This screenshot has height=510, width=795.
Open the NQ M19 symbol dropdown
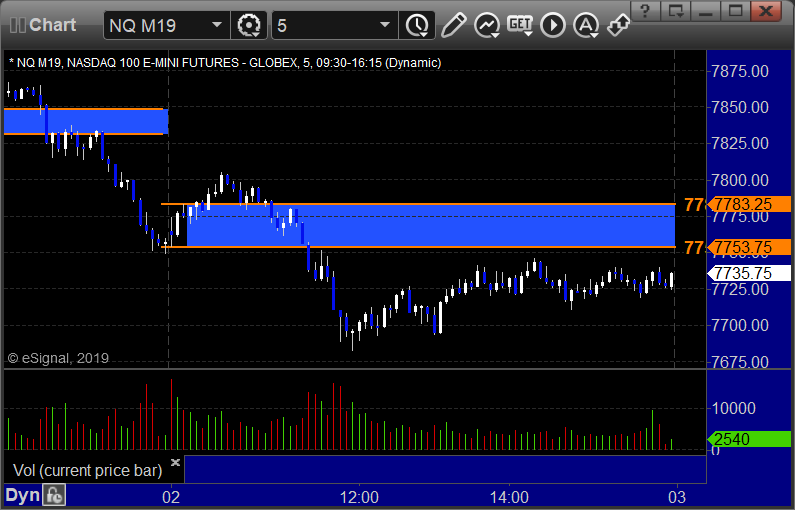click(x=216, y=25)
